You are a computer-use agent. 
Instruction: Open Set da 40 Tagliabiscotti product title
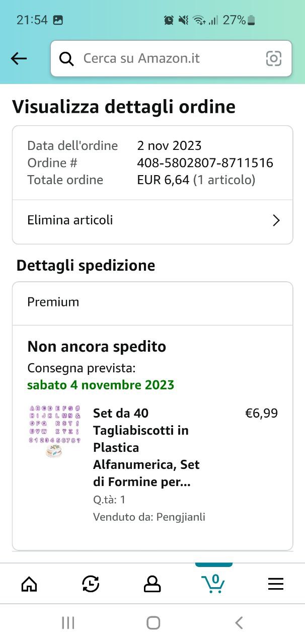pos(146,447)
